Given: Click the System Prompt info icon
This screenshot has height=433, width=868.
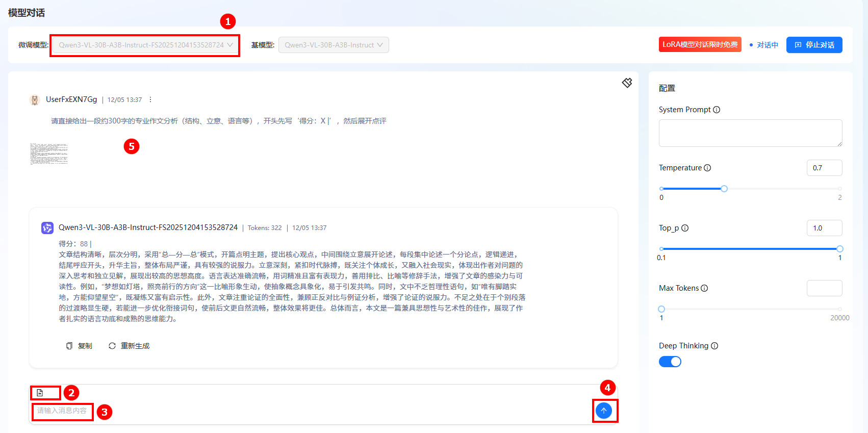Looking at the screenshot, I should tap(717, 110).
